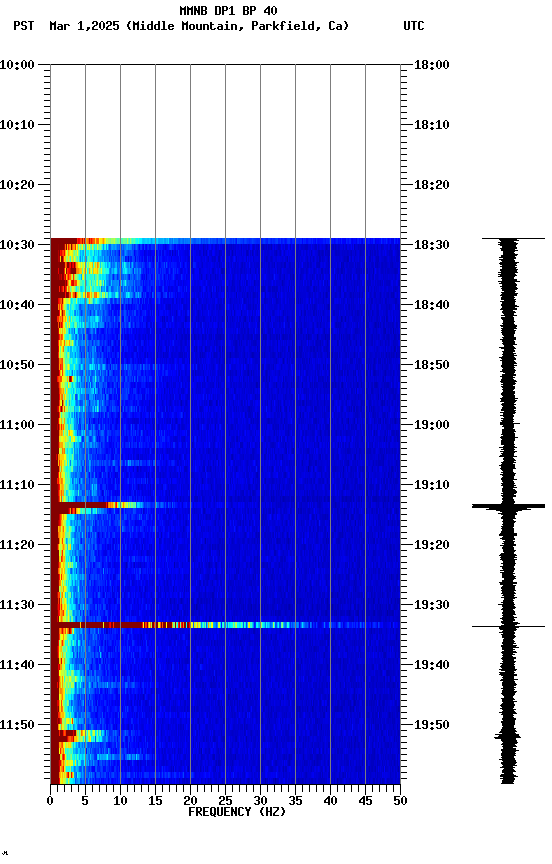
Task: Click the frequency axis label 45
Action: tap(365, 801)
